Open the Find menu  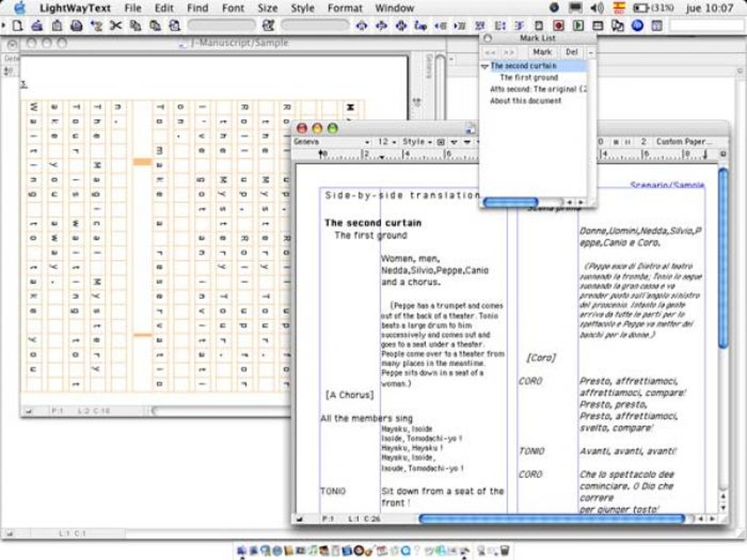click(x=197, y=8)
